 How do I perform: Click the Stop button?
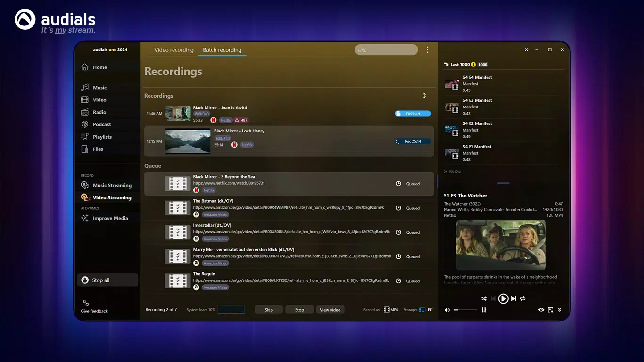click(299, 310)
